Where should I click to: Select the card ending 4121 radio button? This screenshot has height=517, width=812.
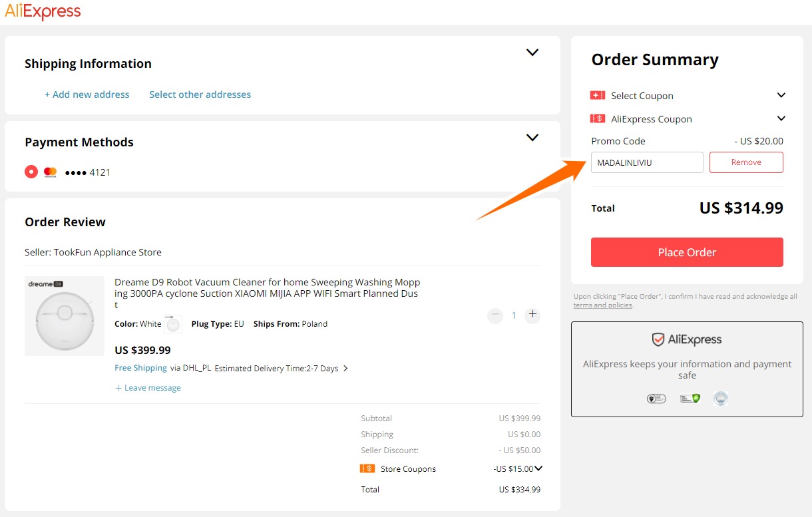[x=31, y=172]
